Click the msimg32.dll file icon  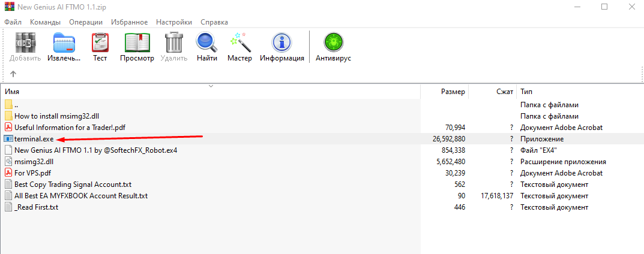tap(8, 161)
